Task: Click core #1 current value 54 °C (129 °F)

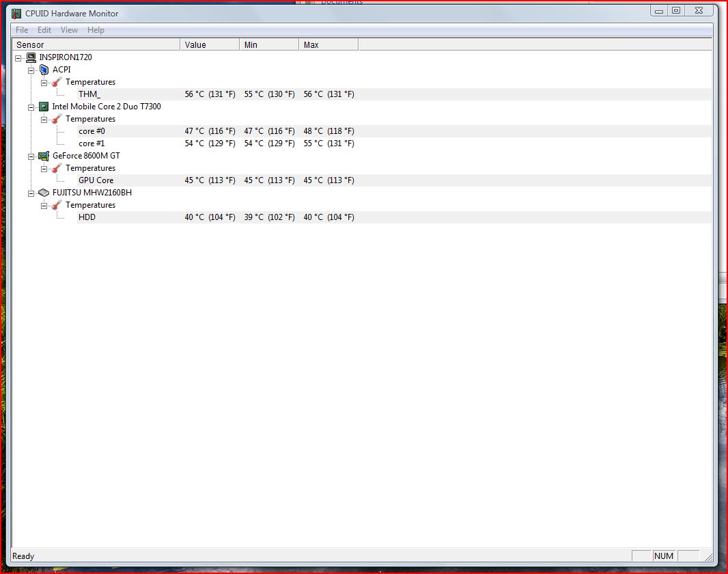Action: pos(210,143)
